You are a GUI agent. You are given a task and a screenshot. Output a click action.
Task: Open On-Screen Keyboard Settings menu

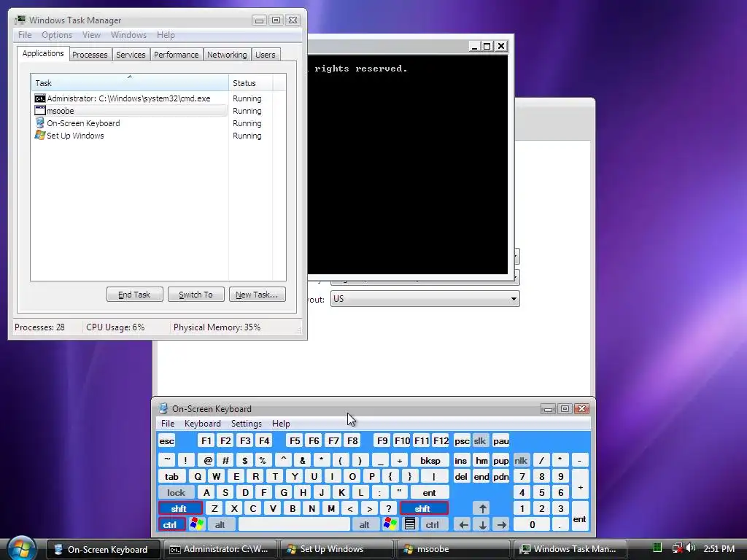point(247,424)
